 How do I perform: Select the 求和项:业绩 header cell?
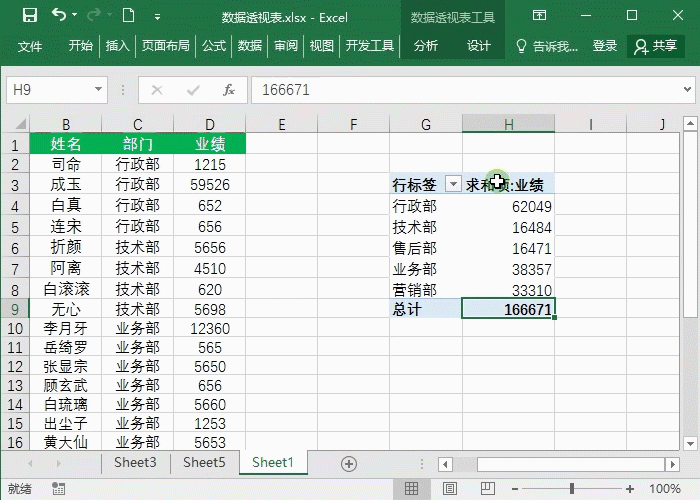(x=508, y=184)
